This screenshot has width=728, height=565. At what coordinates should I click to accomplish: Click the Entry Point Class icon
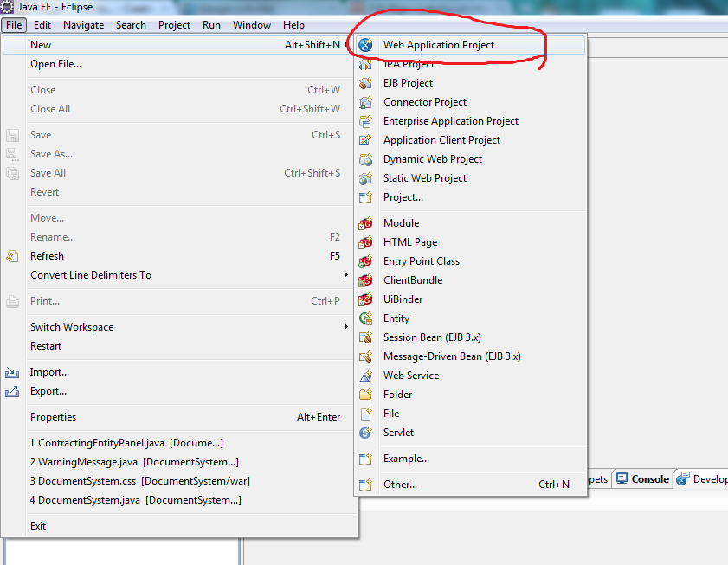[x=365, y=261]
